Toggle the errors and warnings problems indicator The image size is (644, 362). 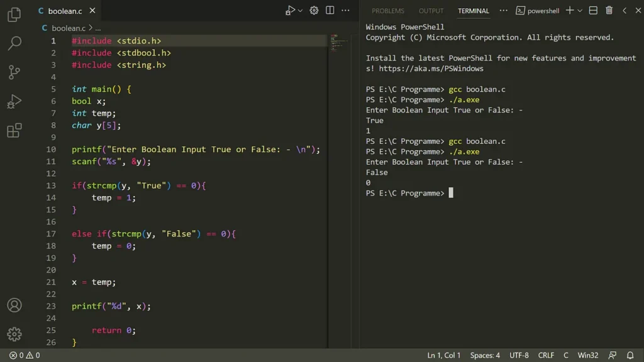[x=25, y=355]
